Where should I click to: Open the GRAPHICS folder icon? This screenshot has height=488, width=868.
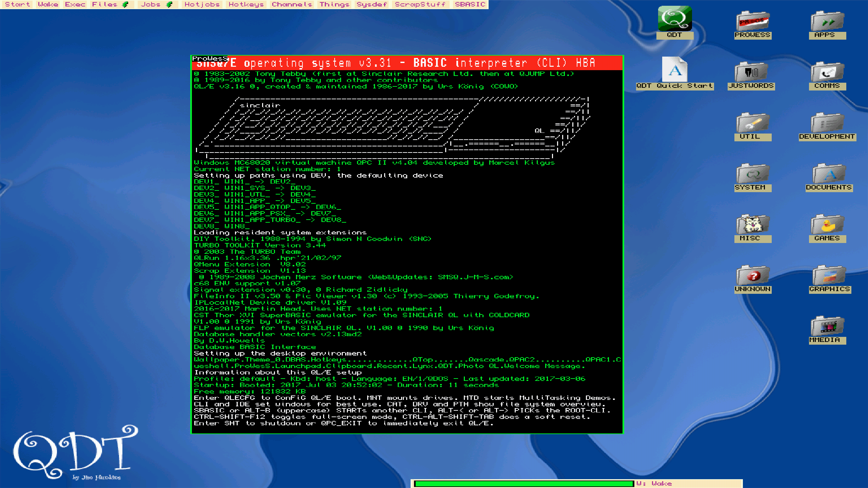829,275
